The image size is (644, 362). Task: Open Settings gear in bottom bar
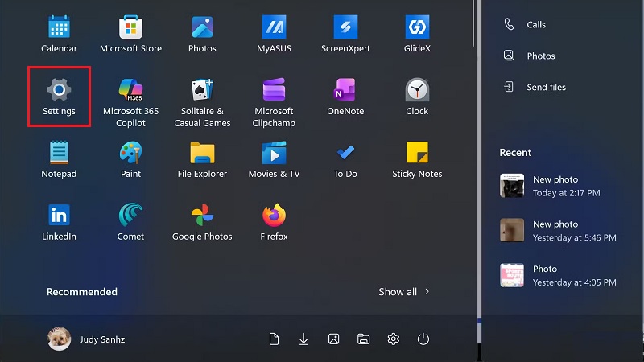394,339
